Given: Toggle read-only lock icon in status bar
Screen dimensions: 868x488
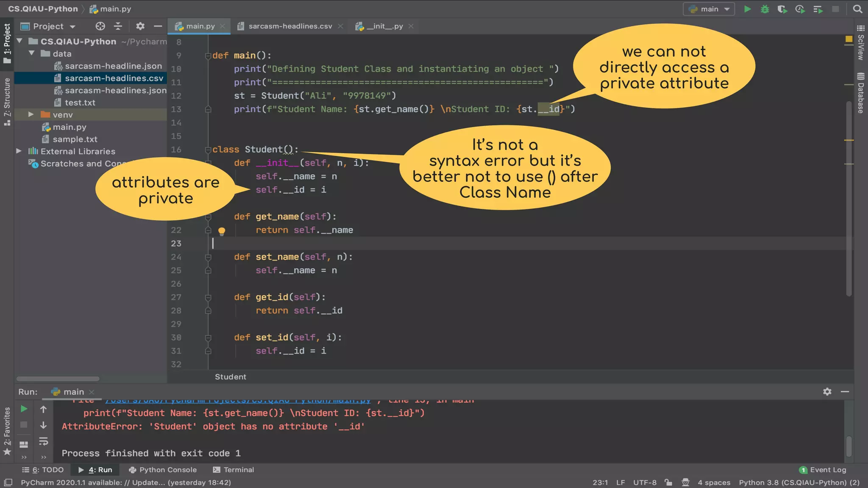Looking at the screenshot, I should tap(668, 482).
